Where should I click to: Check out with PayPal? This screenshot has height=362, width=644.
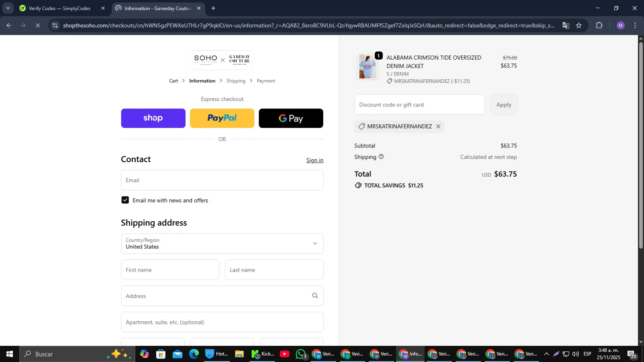point(222,118)
